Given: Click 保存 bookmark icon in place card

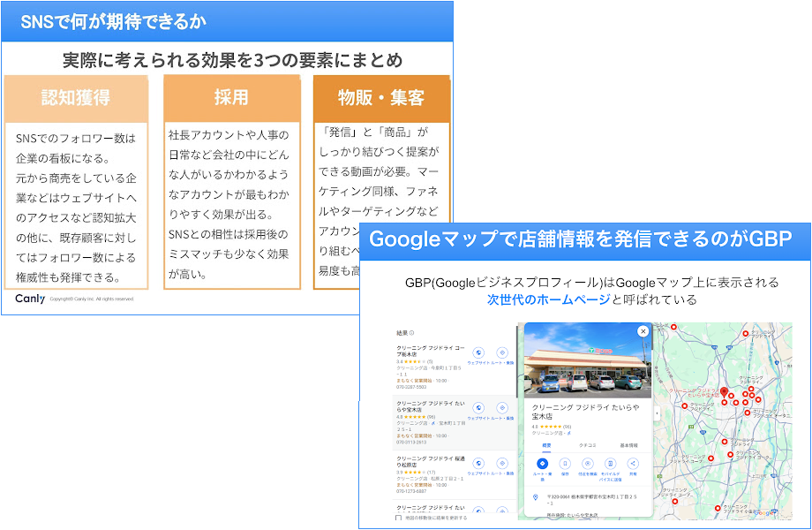Looking at the screenshot, I should 565,464.
